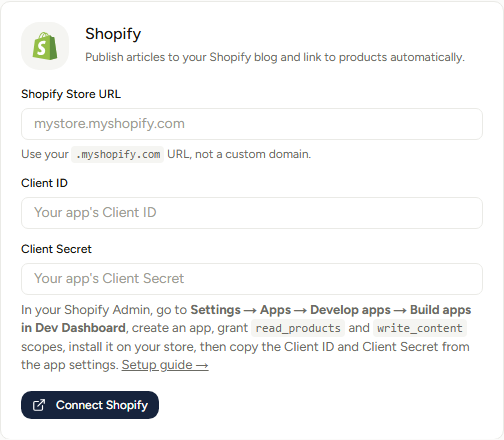Click the 'Client ID' label
Viewport: 504px width, 440px height.
(x=44, y=183)
